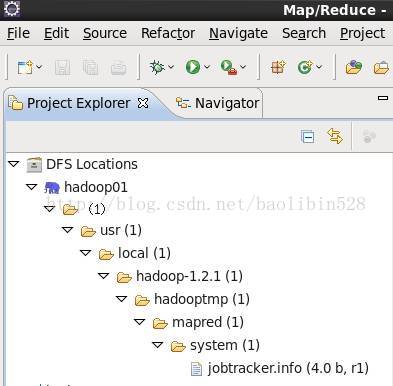Viewport: 393px width, 386px height.
Task: Collapse the system folder
Action: (158, 345)
